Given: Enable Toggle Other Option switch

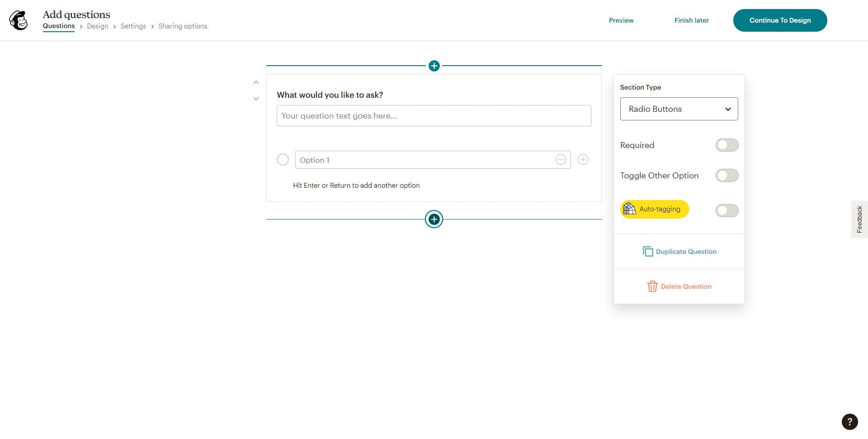Looking at the screenshot, I should pos(726,175).
